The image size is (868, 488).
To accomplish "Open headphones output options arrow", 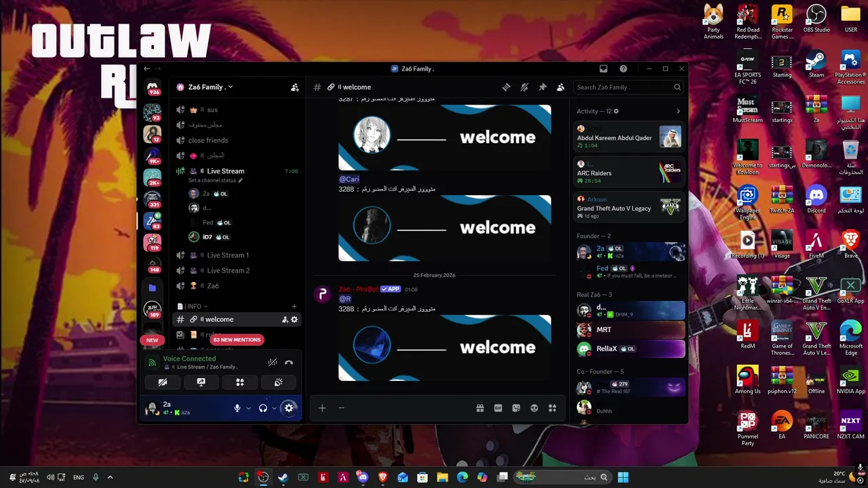I will tap(274, 408).
